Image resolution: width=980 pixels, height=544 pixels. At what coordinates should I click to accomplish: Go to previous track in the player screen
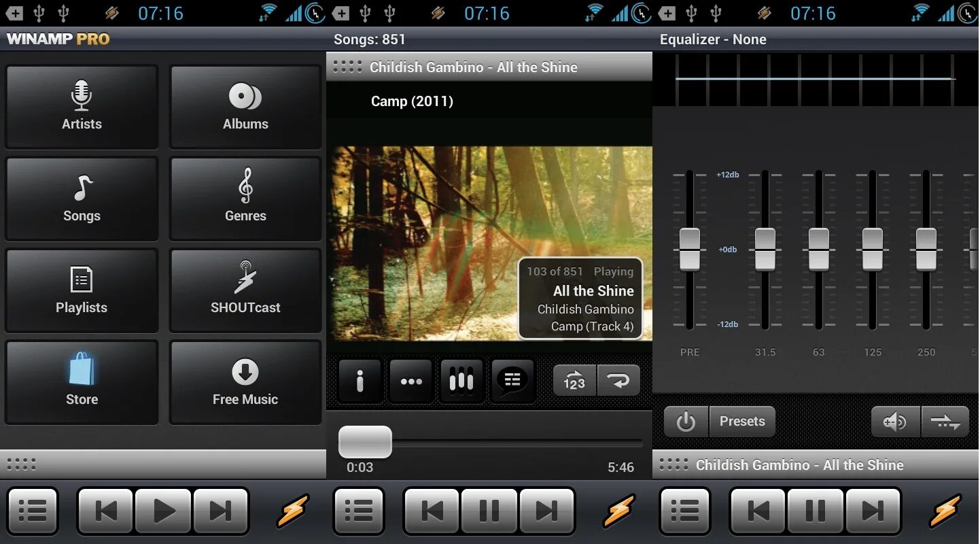coord(432,511)
